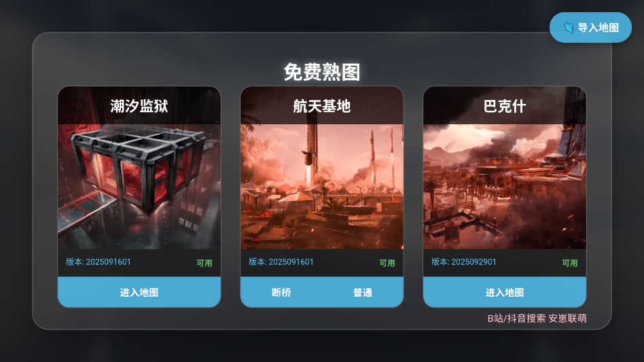Screen dimensions: 644x362
Task: Click the 可用 status on 航天基地 card
Action: click(x=387, y=263)
